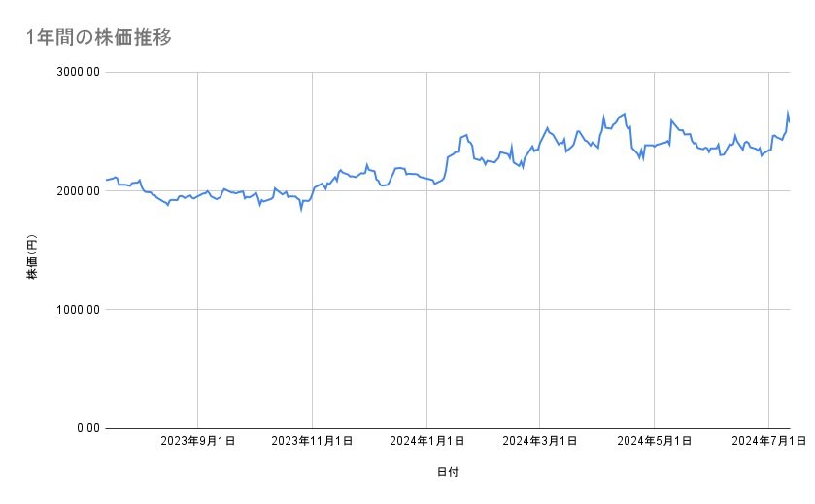The width and height of the screenshot is (815, 504).
Task: Click the stock line's final peak at right edge
Action: 788,112
